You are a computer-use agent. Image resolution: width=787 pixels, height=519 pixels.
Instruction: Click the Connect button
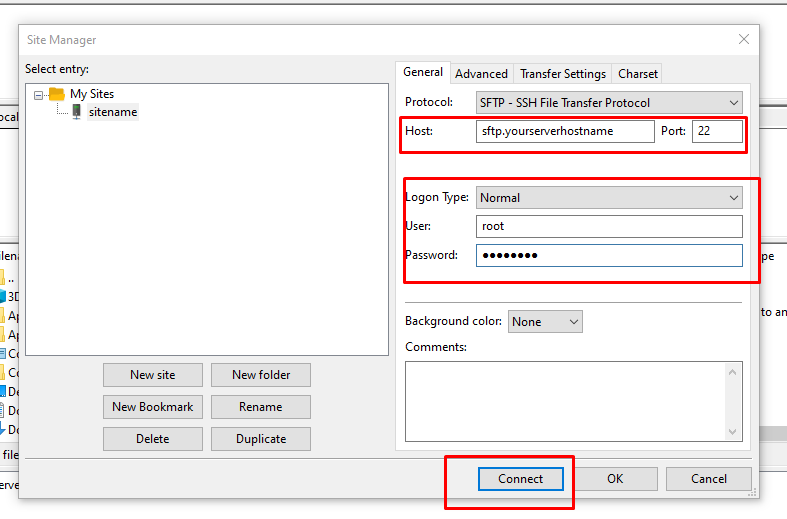pyautogui.click(x=520, y=479)
